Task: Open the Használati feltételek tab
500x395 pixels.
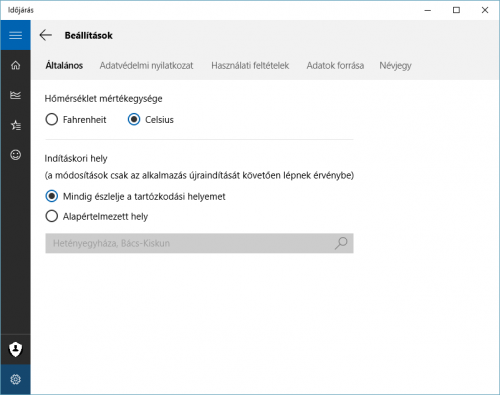Action: 250,65
